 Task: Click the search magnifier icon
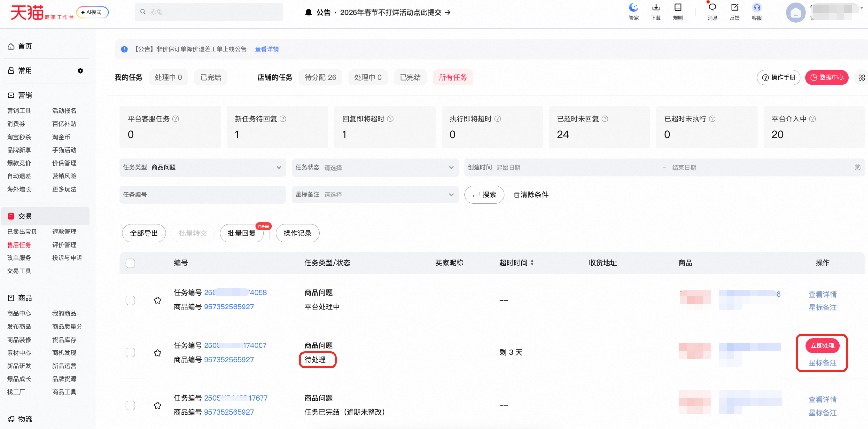[143, 12]
